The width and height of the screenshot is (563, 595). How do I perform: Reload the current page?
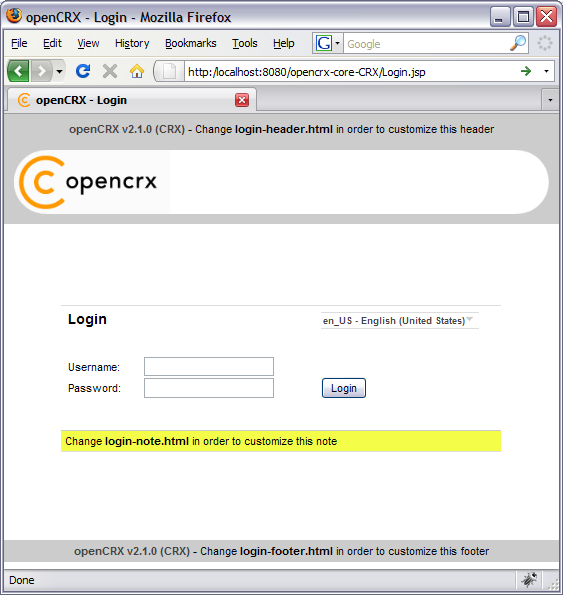83,71
